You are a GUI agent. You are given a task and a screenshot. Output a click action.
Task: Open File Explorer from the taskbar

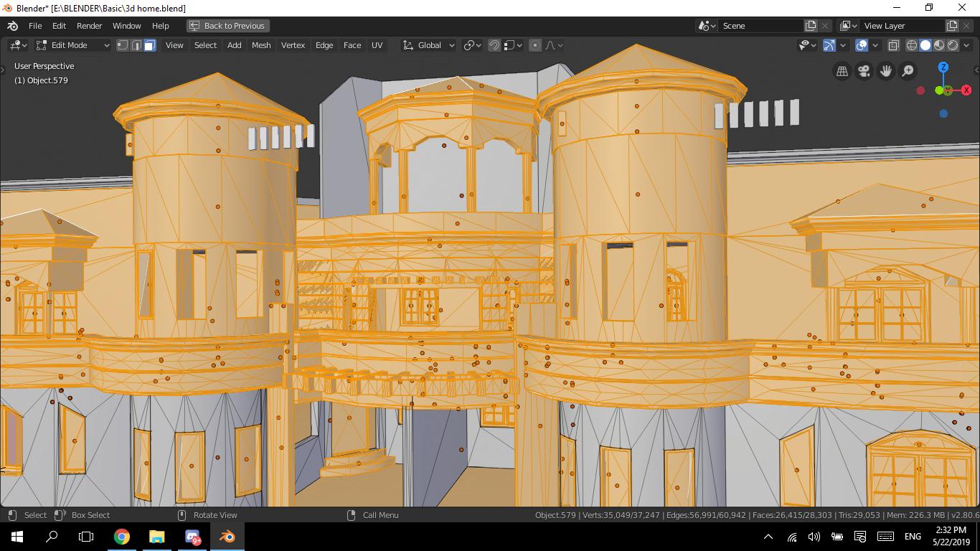coord(157,536)
